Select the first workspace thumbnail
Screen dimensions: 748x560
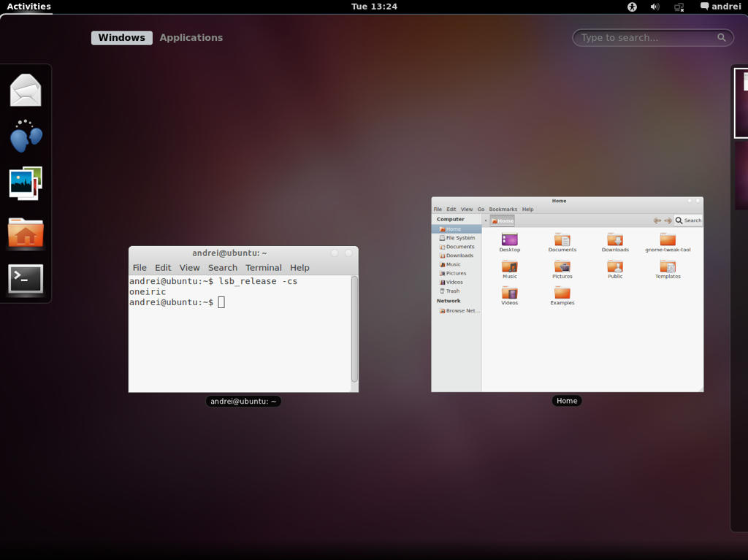click(x=741, y=103)
